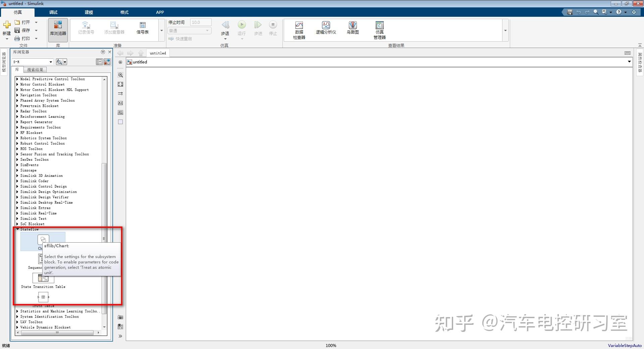Switch to 搜索结果 tab in library browser

(35, 70)
